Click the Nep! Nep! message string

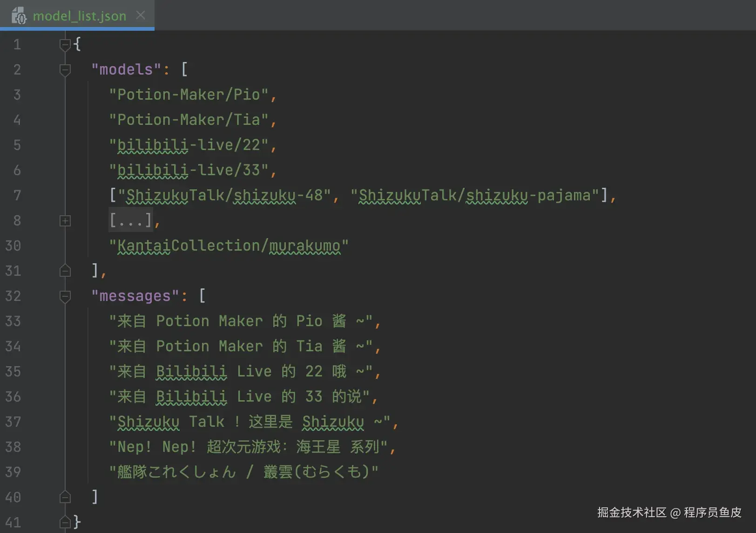click(248, 447)
